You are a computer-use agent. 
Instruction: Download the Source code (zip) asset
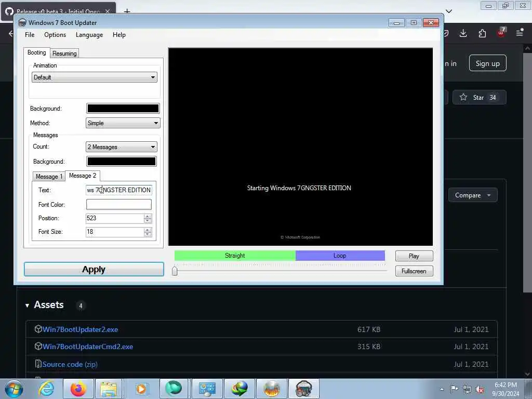[70, 364]
